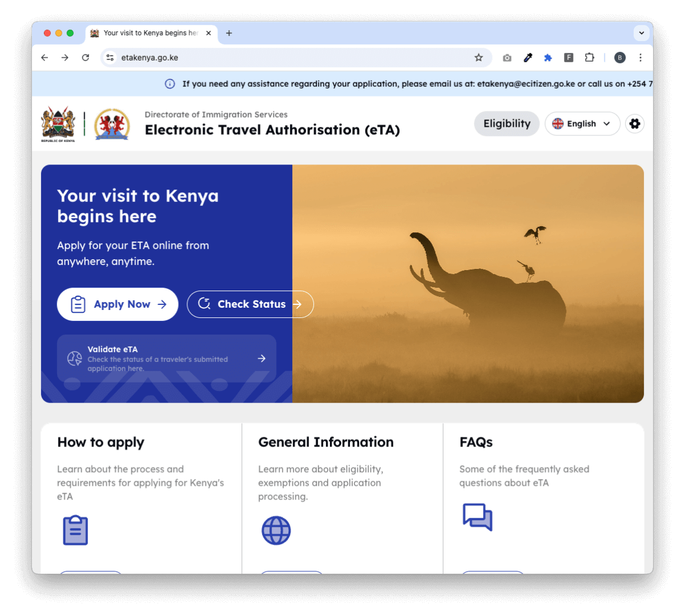Open the English language dropdown
685x616 pixels.
click(x=582, y=124)
